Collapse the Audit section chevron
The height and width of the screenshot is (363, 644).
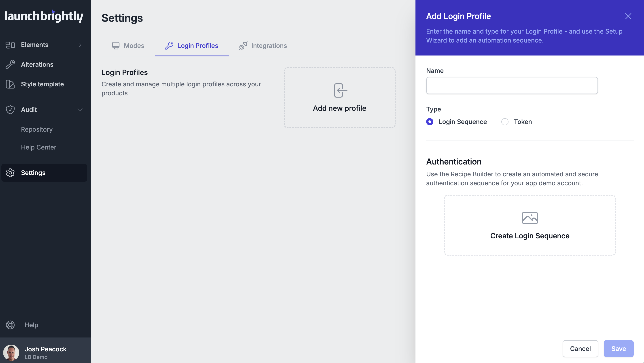(x=80, y=110)
